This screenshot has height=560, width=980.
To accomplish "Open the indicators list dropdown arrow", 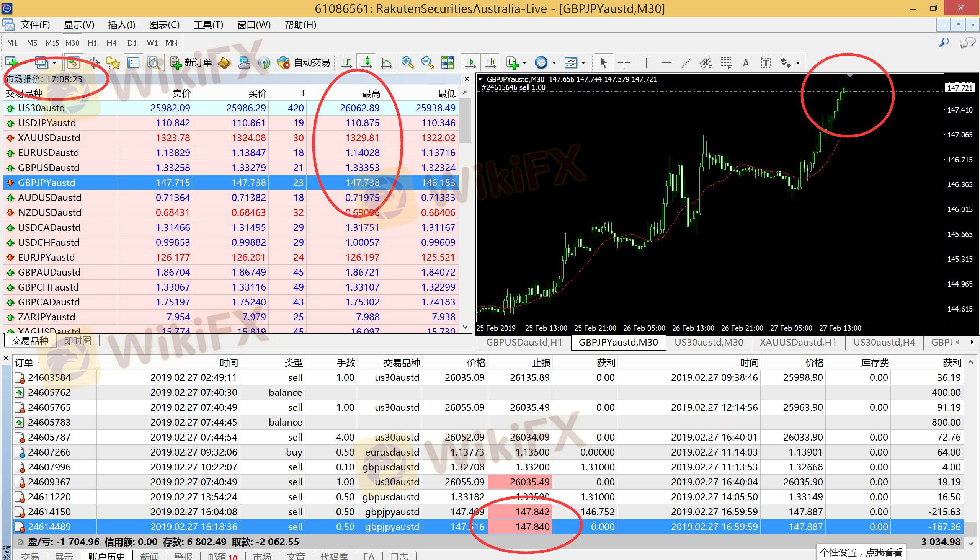I will [x=524, y=63].
